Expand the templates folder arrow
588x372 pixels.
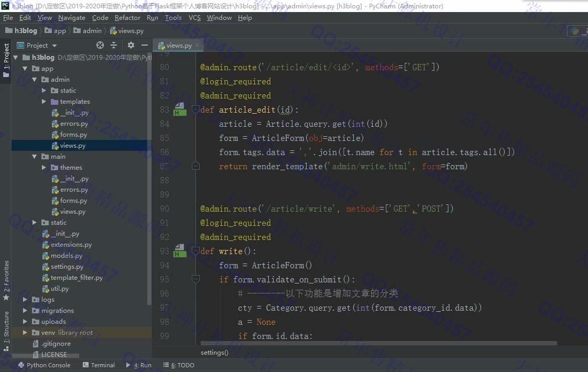coord(44,102)
